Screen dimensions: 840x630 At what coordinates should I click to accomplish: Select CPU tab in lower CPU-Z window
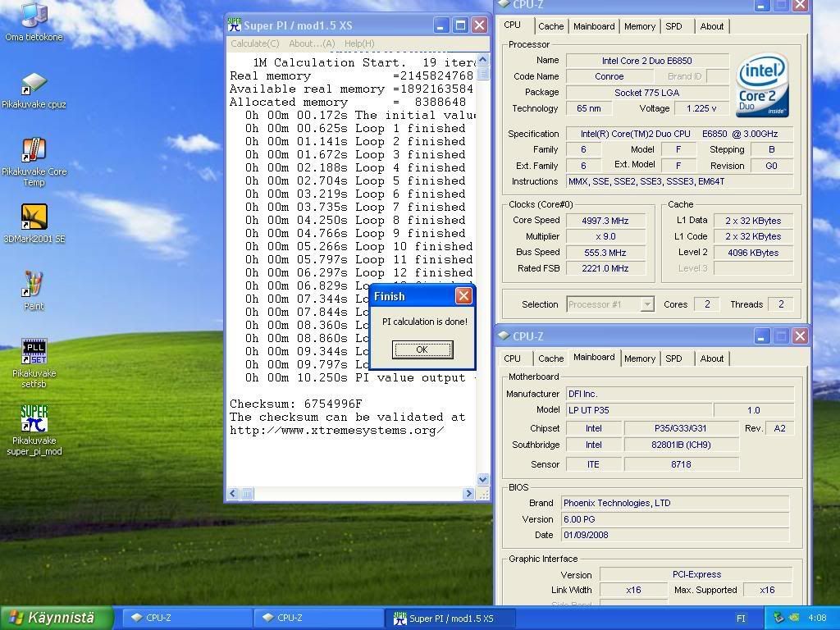(x=512, y=358)
